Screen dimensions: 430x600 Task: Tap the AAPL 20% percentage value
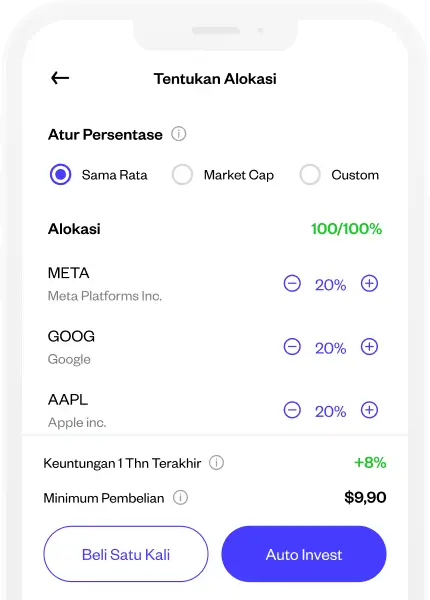pos(331,412)
